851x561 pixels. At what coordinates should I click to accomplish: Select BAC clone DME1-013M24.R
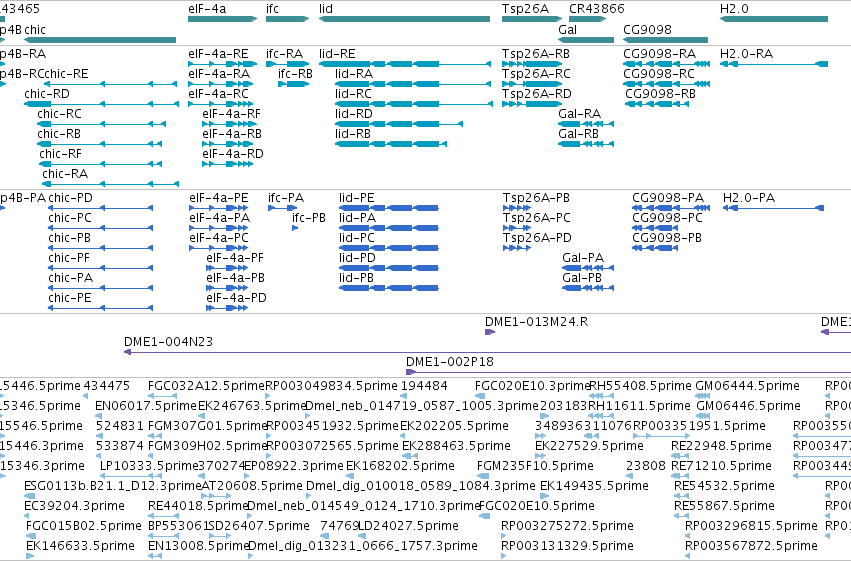click(490, 332)
